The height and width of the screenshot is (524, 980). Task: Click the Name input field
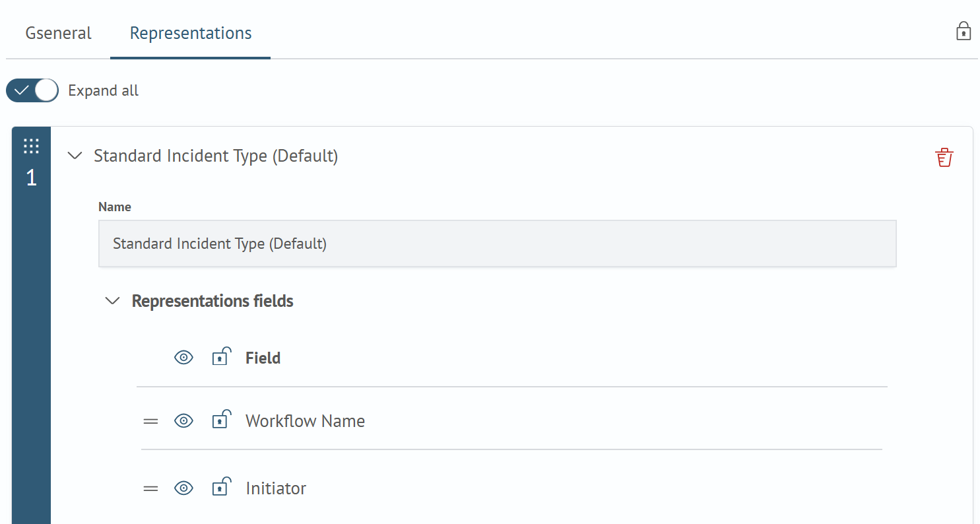[x=497, y=244]
